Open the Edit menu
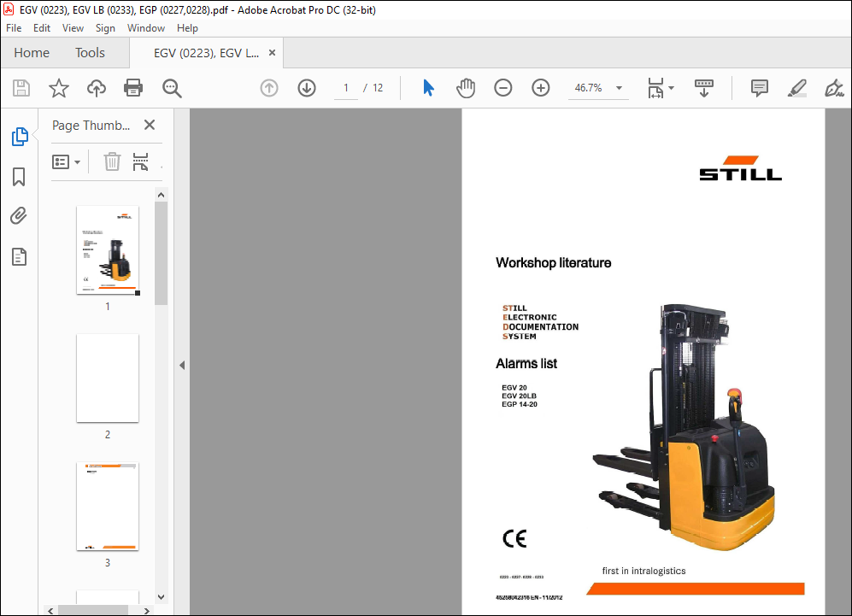The image size is (852, 616). point(41,28)
